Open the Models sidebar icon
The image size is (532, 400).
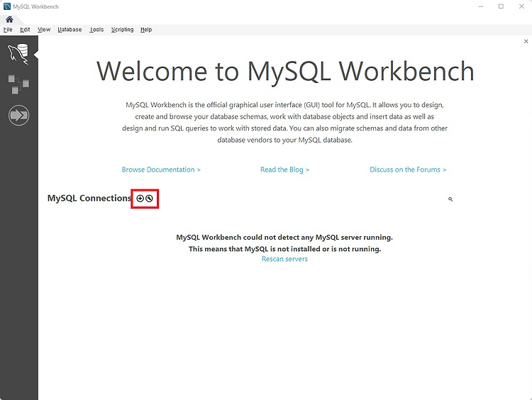click(18, 84)
